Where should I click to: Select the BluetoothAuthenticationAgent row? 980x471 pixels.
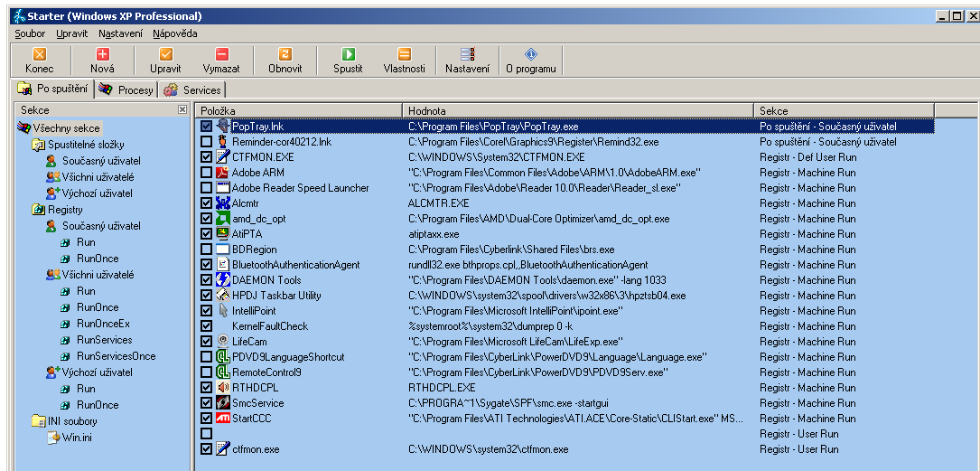pos(565,265)
